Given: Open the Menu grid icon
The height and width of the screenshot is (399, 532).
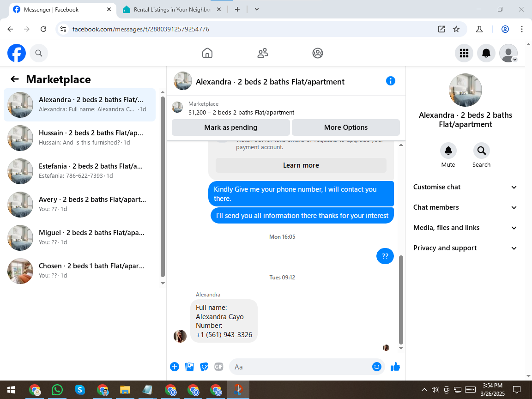Looking at the screenshot, I should point(464,53).
